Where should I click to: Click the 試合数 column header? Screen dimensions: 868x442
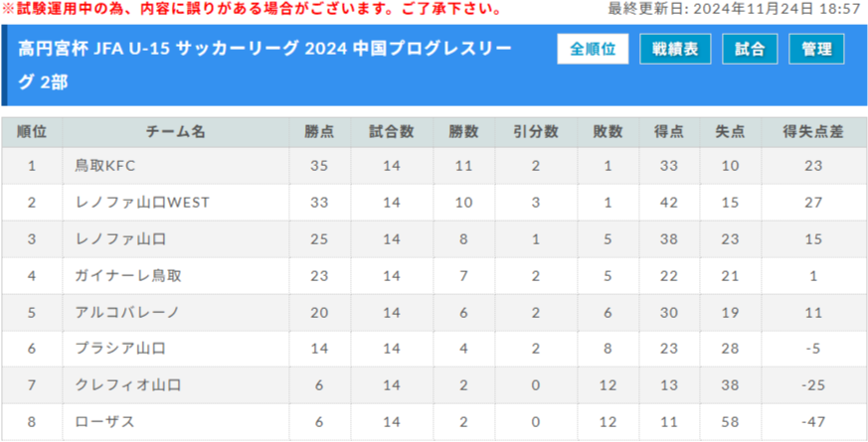392,132
